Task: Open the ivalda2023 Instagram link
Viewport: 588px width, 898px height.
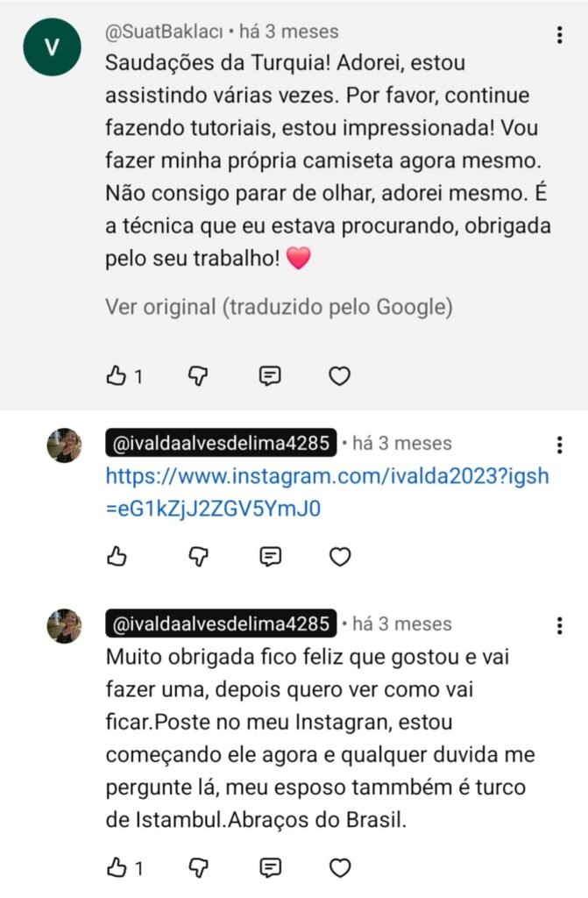Action: 327,491
